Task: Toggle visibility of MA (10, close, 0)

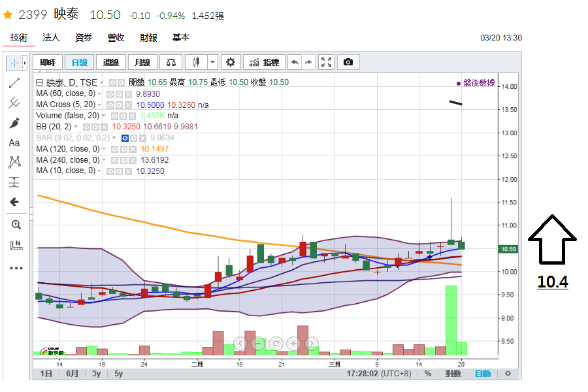Action: 110,171
